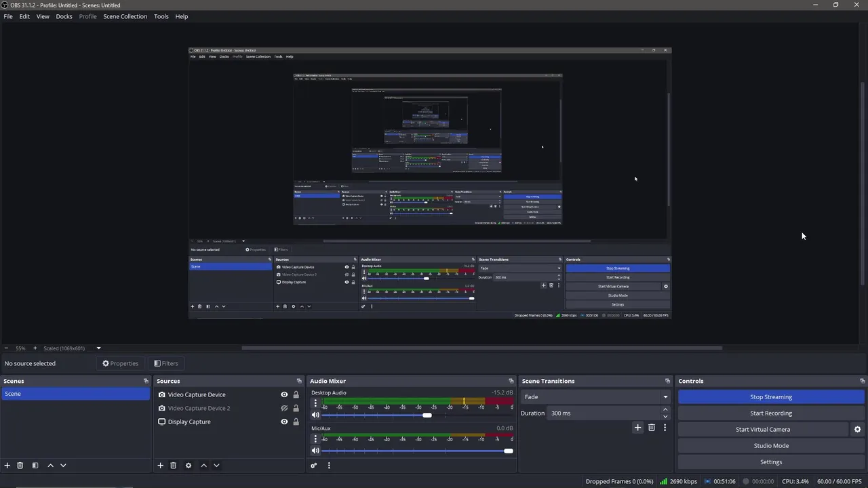868x488 pixels.
Task: Show Video Capture Device 2 source
Action: pos(284,408)
